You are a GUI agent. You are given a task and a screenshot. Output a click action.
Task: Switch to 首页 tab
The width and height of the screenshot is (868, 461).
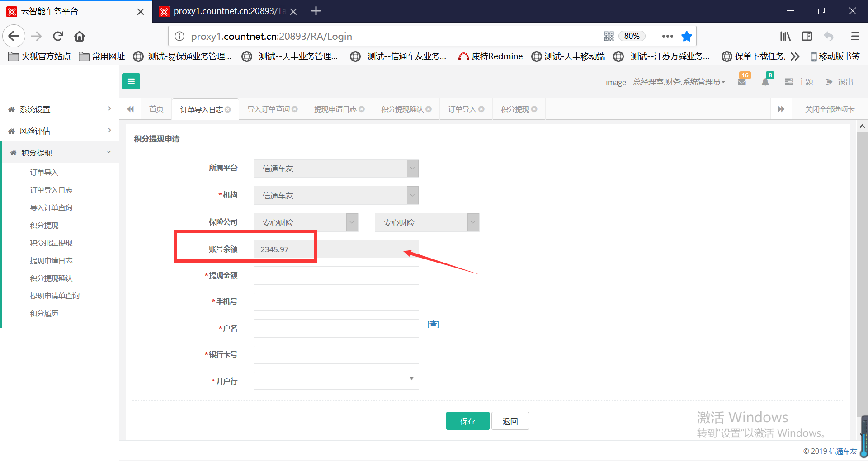point(156,109)
